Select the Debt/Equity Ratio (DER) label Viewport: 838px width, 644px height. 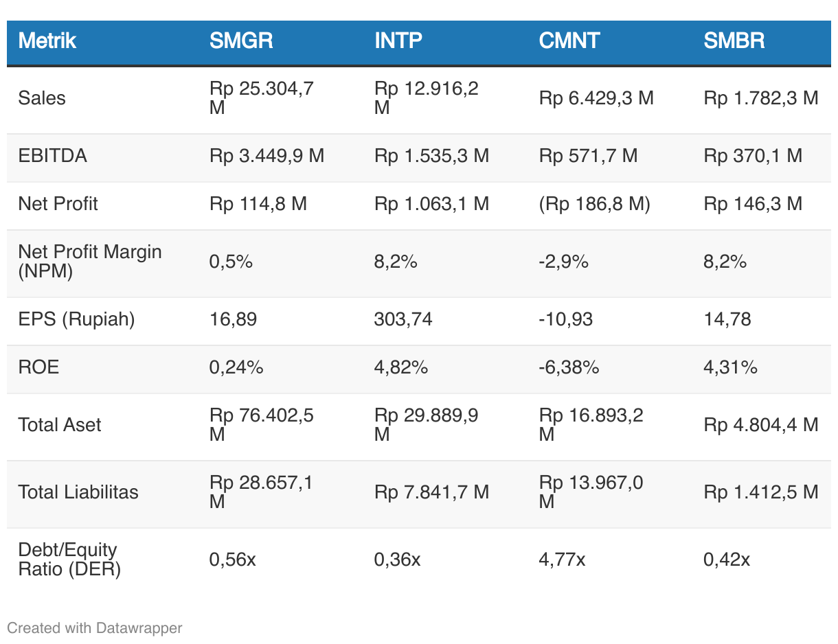[69, 559]
